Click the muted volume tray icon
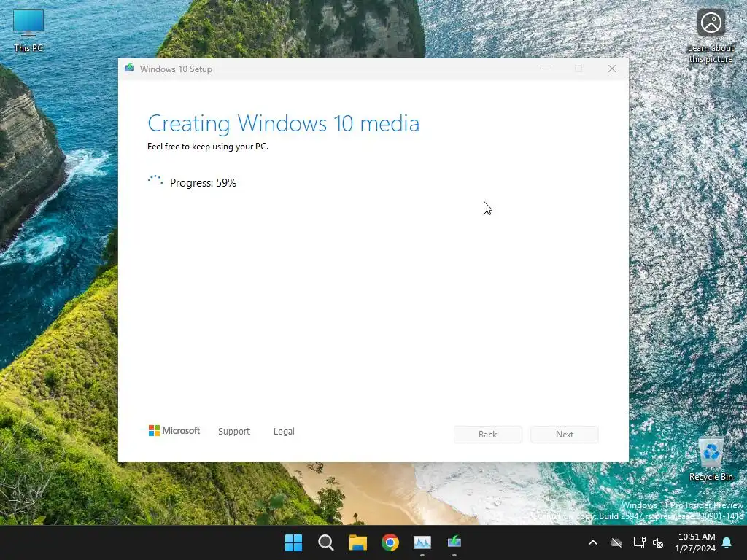The height and width of the screenshot is (560, 747). point(659,542)
